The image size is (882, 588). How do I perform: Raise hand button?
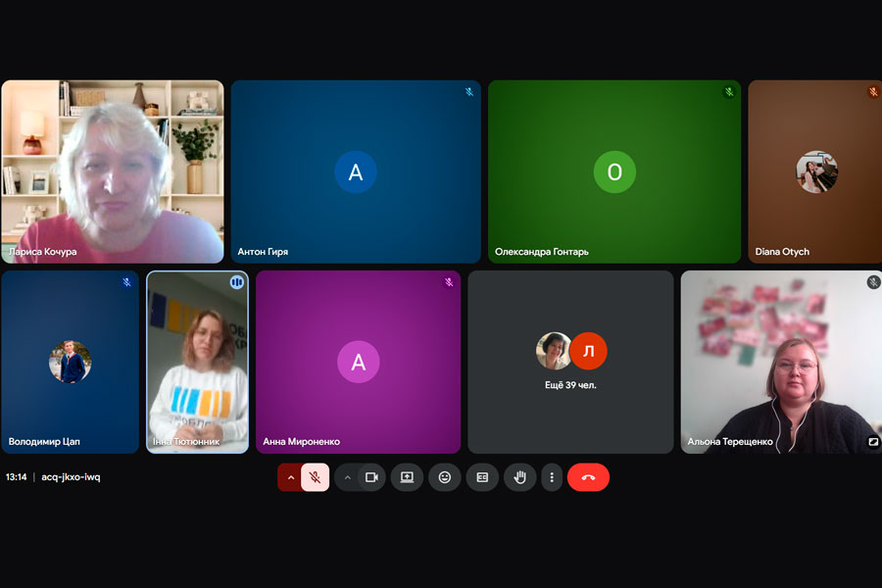(519, 477)
